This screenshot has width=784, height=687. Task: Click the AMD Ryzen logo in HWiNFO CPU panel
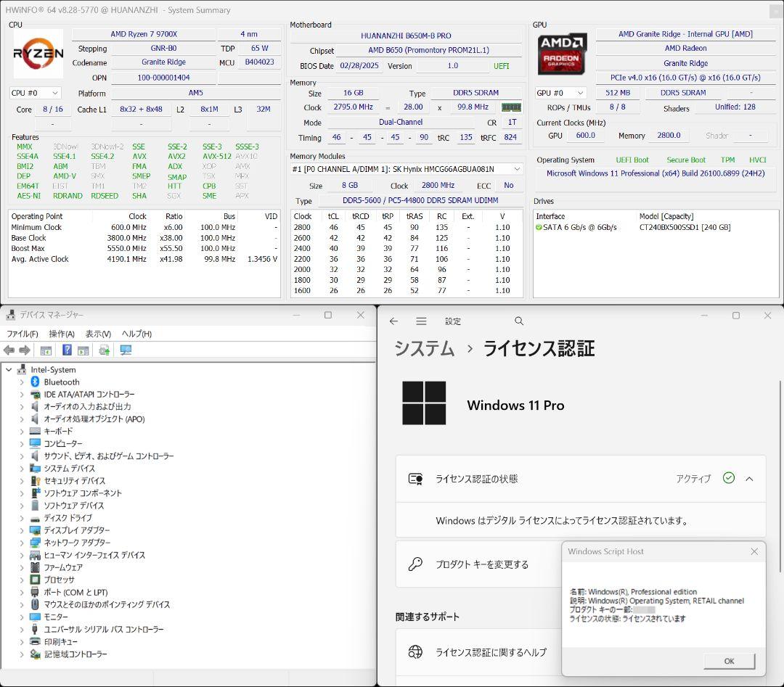[x=38, y=54]
